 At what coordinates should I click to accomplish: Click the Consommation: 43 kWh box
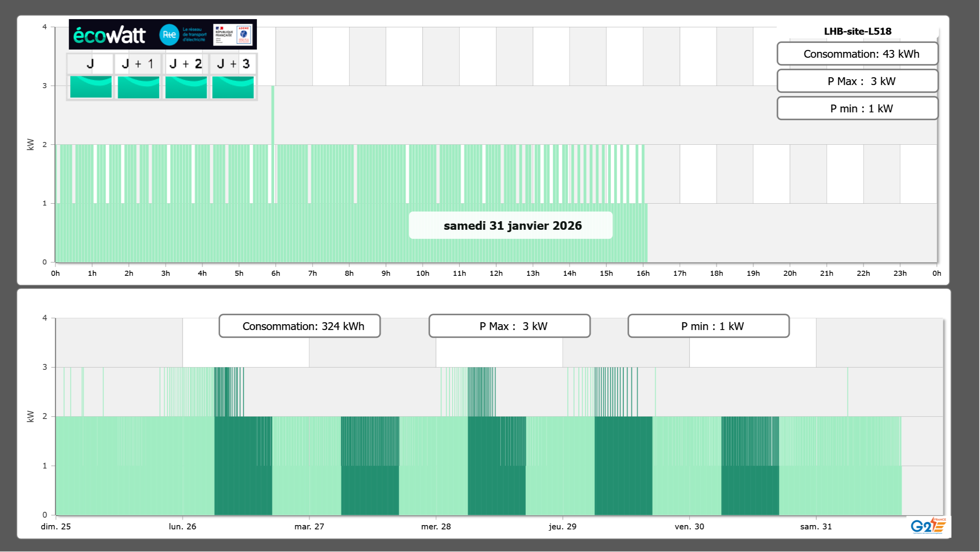857,54
